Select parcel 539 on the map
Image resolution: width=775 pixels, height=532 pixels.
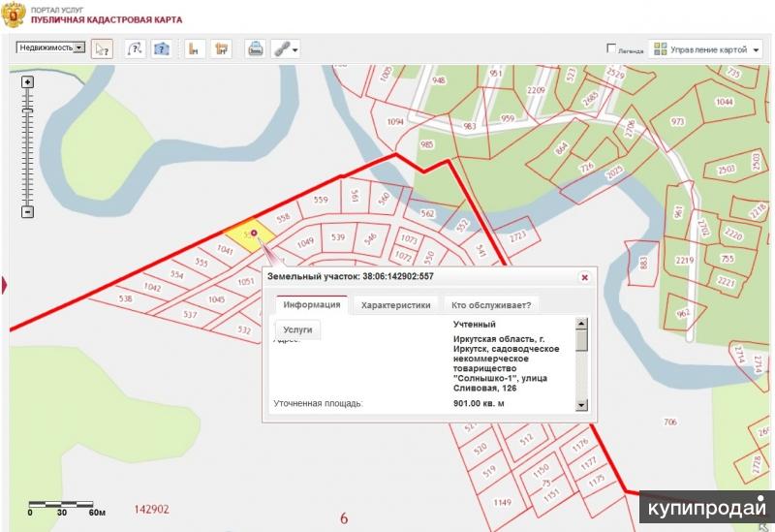(x=338, y=236)
